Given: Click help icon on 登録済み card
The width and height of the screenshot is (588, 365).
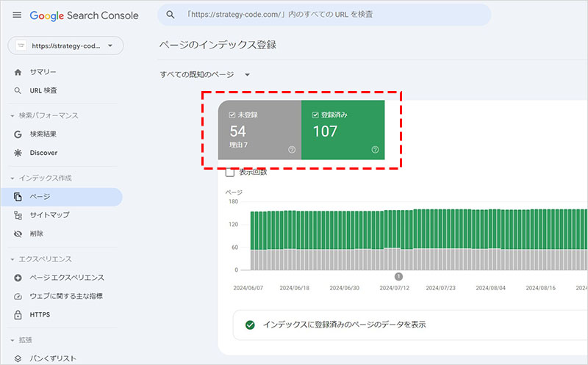Looking at the screenshot, I should (x=375, y=150).
